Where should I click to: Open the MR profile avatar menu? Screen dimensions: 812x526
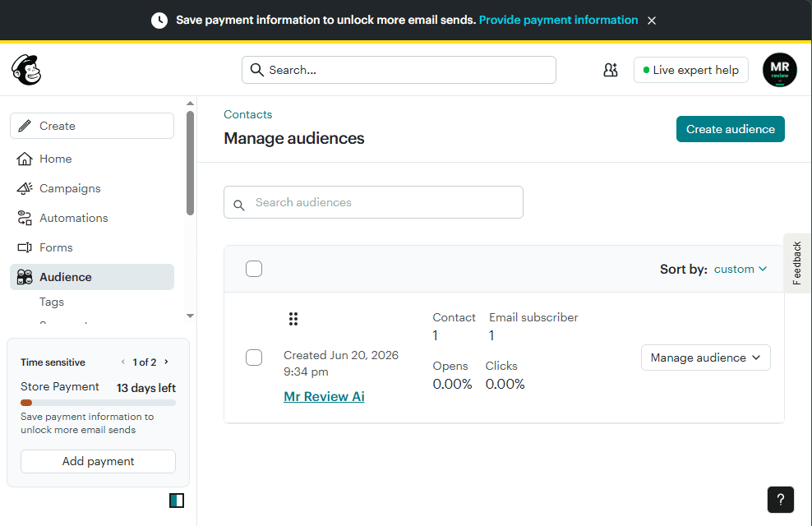tap(779, 70)
